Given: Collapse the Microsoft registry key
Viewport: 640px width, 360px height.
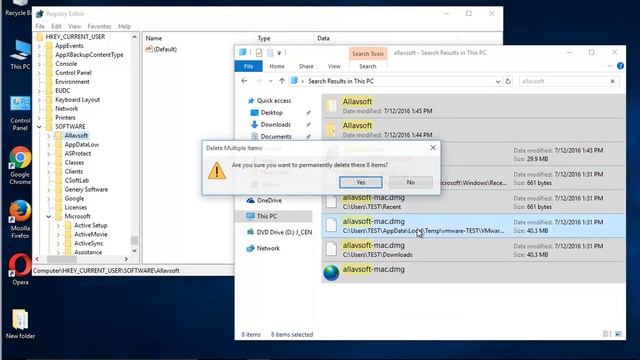Looking at the screenshot, I should tap(49, 216).
